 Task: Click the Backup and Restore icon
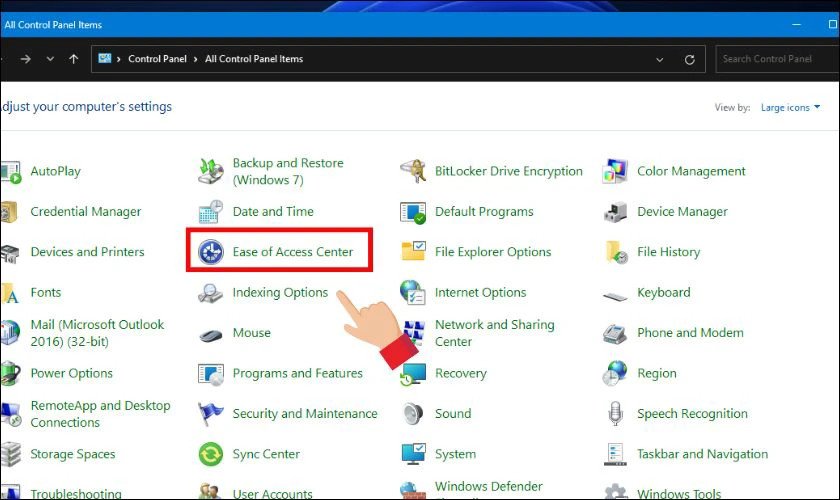(211, 171)
